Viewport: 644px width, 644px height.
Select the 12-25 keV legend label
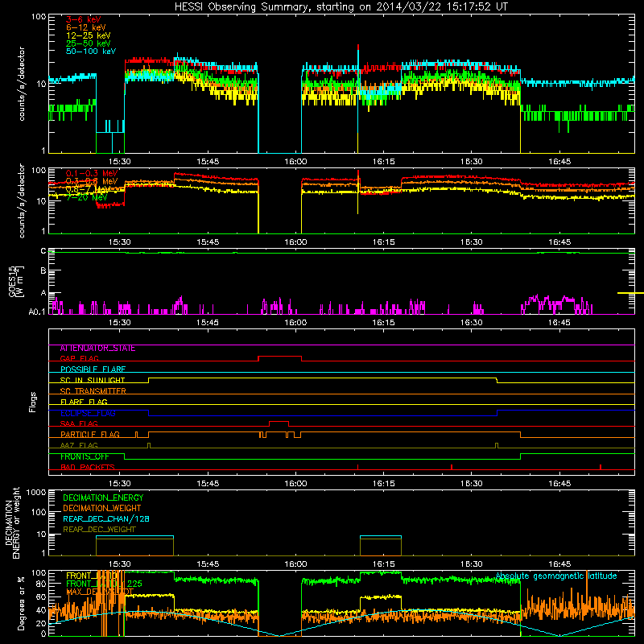point(89,35)
